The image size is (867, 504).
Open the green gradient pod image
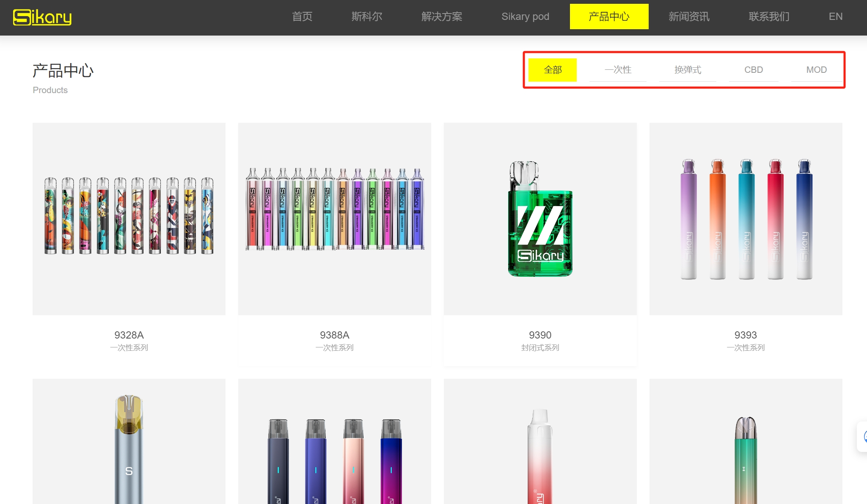tap(746, 441)
